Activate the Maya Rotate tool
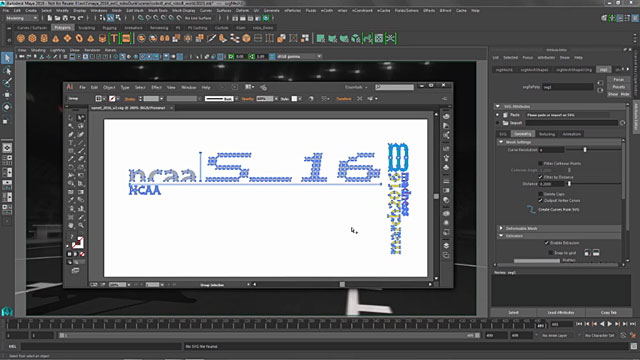Screen dimensions: 640x360 (7, 107)
